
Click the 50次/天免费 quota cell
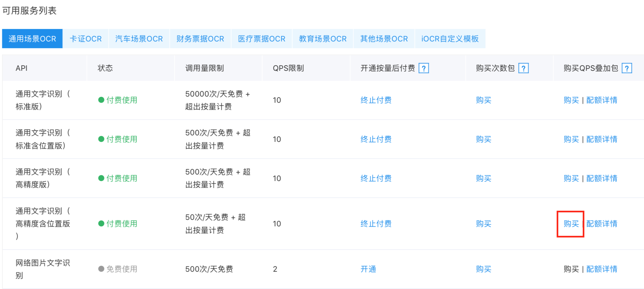click(x=215, y=224)
